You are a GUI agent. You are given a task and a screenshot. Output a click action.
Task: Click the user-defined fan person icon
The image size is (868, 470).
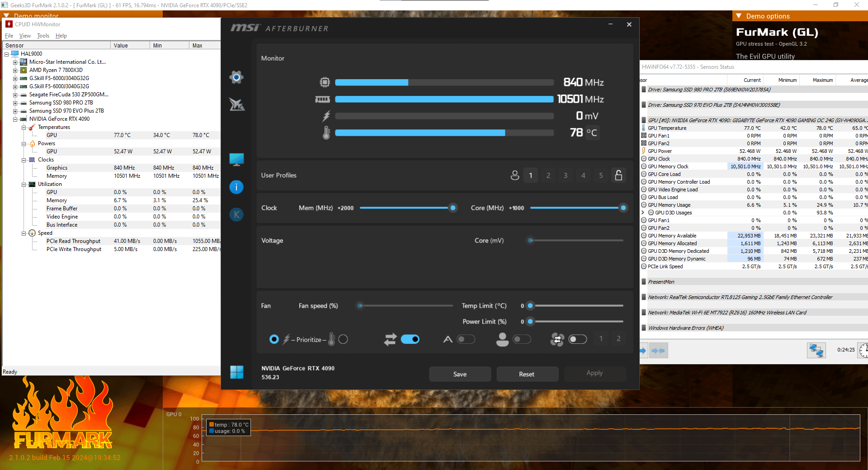pos(502,339)
